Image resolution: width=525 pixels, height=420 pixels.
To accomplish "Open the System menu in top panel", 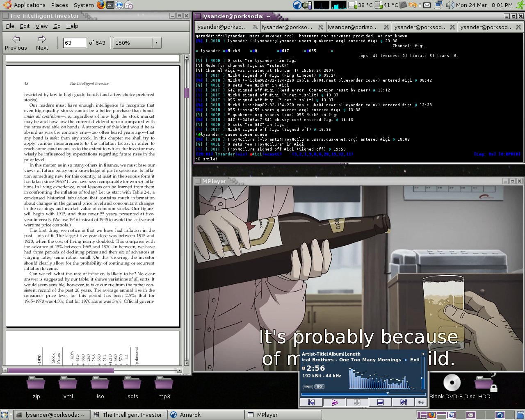I will coord(84,5).
